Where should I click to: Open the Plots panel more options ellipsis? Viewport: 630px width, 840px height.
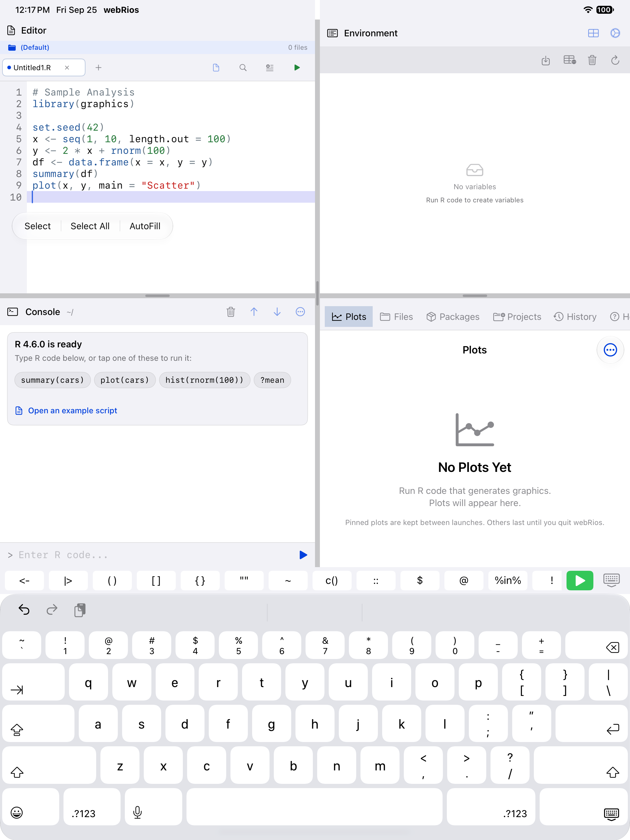tap(610, 350)
